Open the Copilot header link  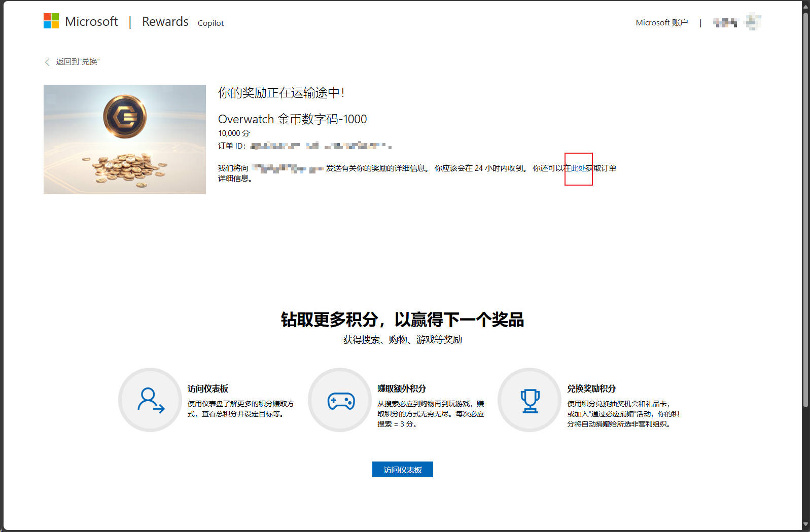tap(210, 23)
